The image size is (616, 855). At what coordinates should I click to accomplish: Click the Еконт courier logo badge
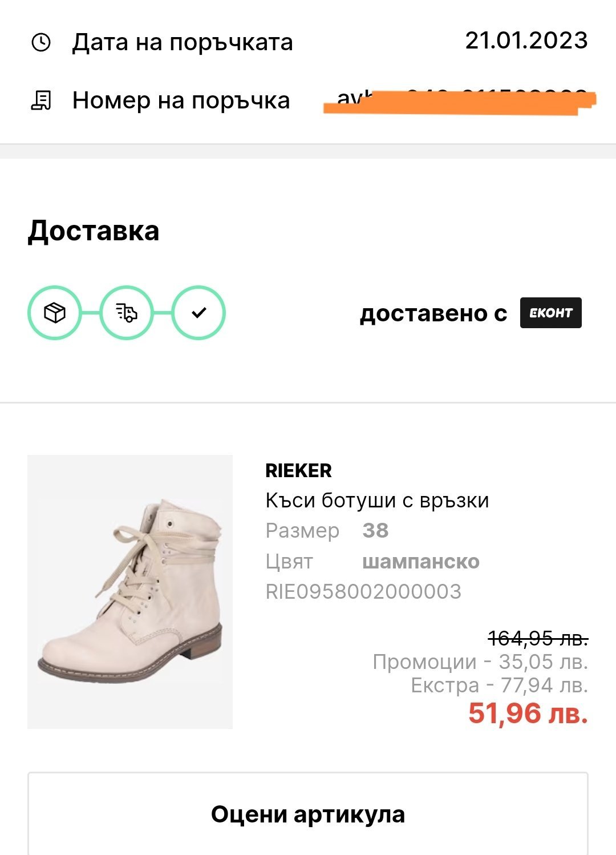550,313
